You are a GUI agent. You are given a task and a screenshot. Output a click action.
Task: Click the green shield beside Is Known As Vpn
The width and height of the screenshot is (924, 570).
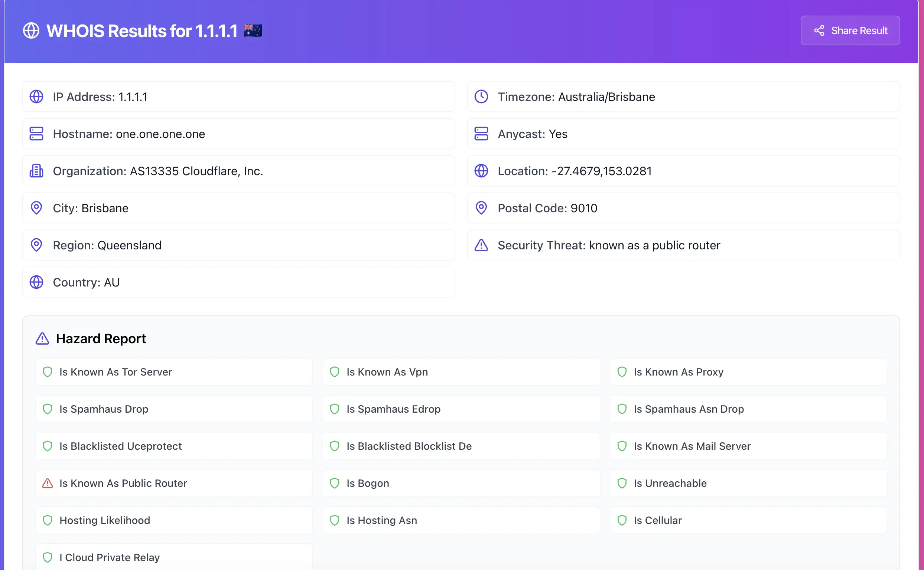[334, 372]
